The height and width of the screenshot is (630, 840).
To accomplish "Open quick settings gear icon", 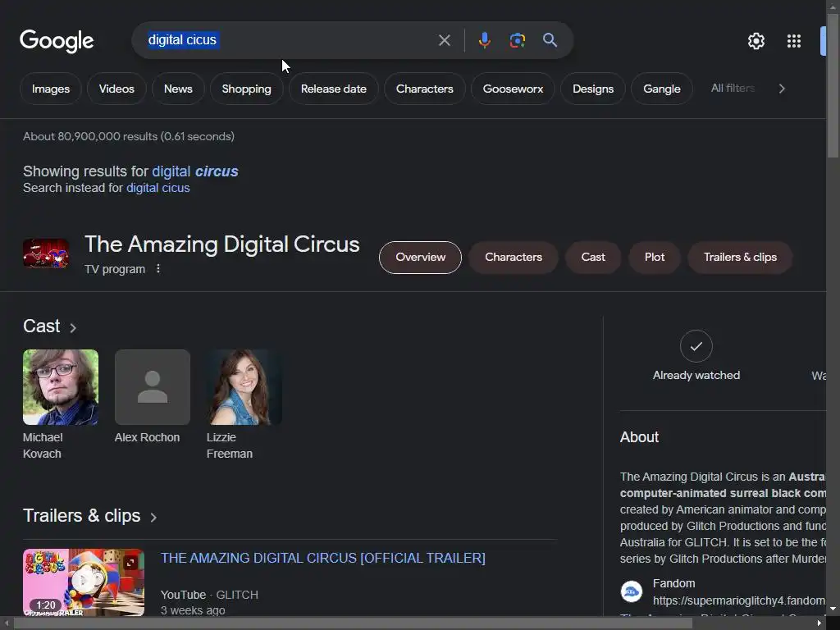I will (756, 41).
